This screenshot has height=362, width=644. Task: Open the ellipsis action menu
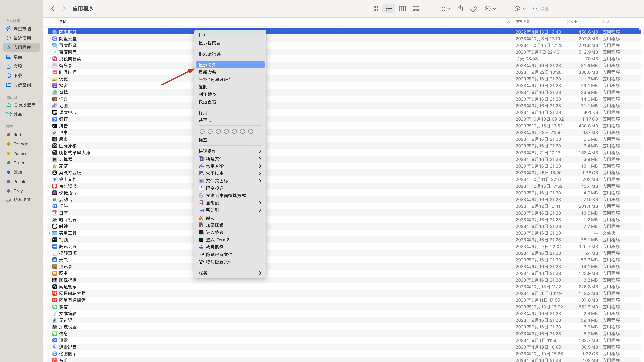(x=490, y=9)
